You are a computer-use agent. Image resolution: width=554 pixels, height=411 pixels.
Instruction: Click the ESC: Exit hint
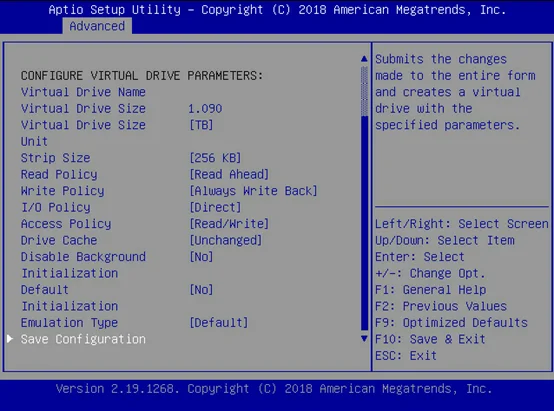point(406,356)
